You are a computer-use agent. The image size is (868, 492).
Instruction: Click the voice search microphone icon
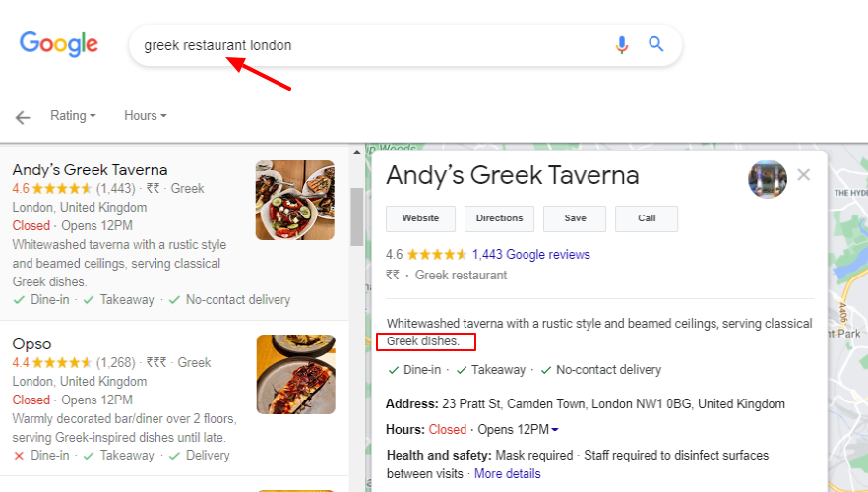click(x=621, y=45)
